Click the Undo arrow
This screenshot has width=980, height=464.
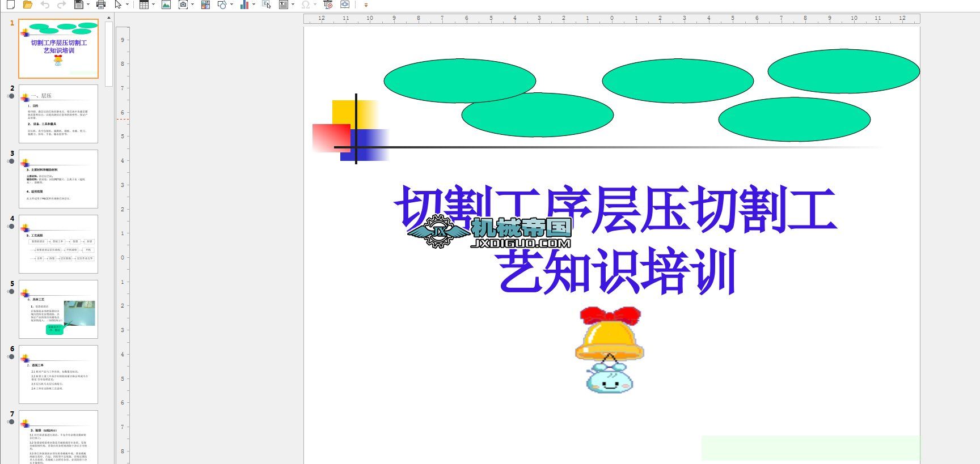(x=45, y=5)
